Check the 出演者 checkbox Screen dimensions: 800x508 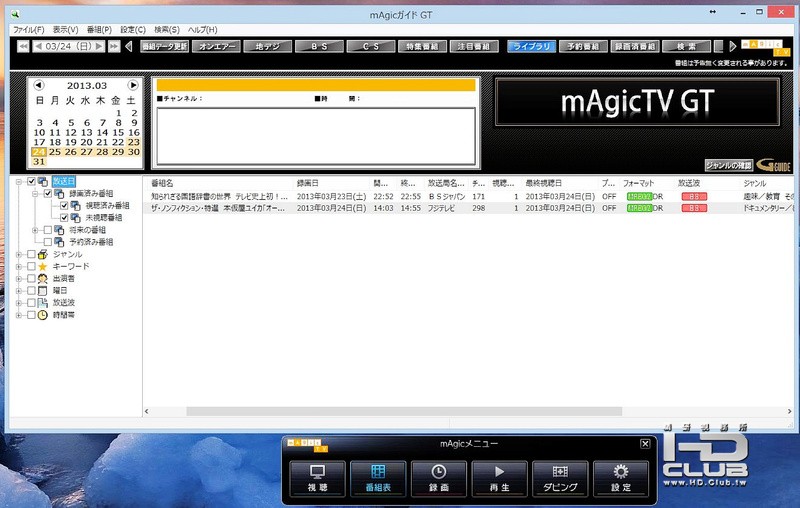[x=32, y=278]
